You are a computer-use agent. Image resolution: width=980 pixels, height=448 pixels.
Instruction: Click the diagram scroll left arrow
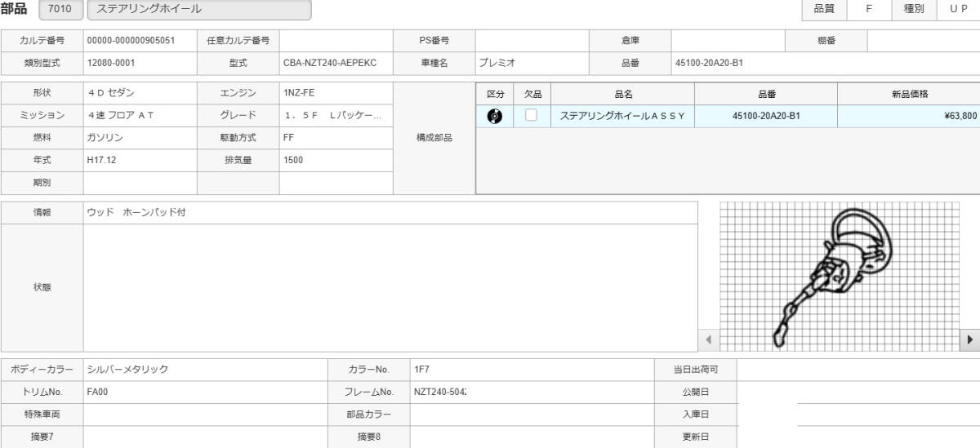(708, 339)
